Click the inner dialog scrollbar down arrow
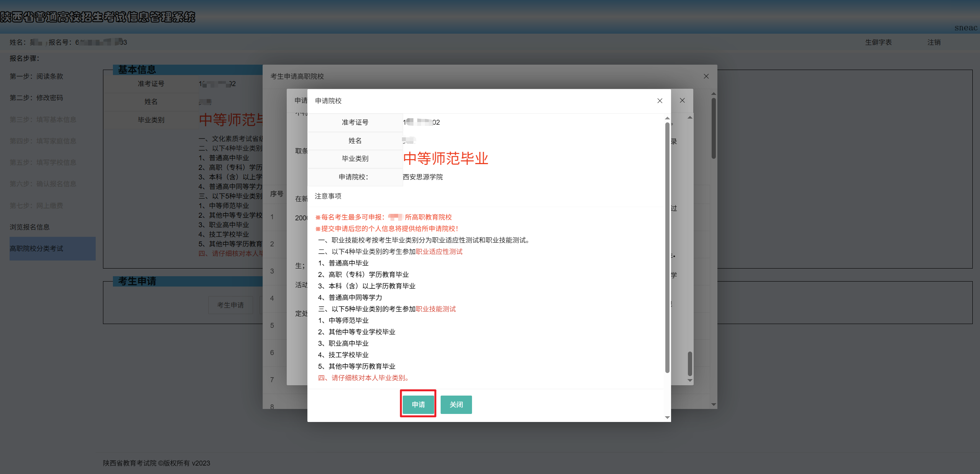Image resolution: width=980 pixels, height=474 pixels. click(x=667, y=417)
